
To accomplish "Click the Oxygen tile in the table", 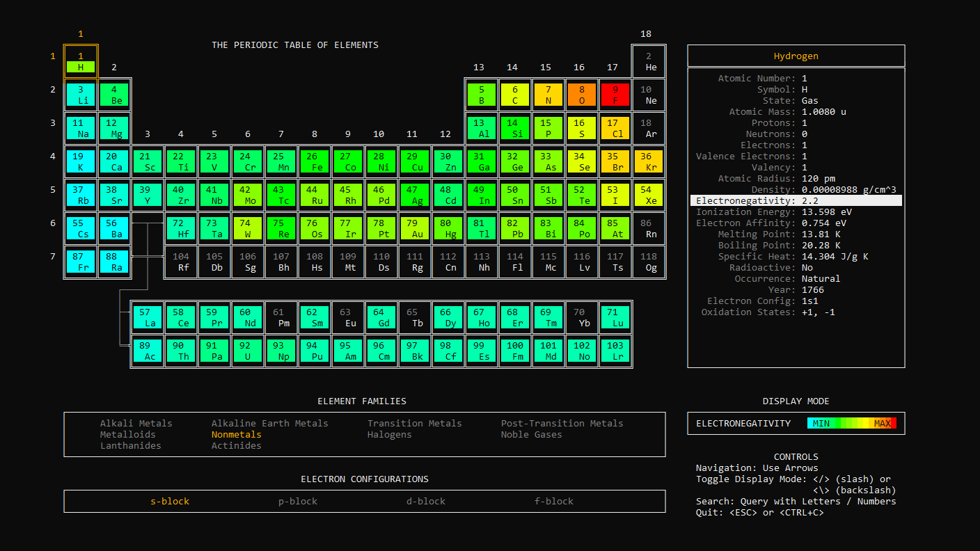I will (x=582, y=95).
